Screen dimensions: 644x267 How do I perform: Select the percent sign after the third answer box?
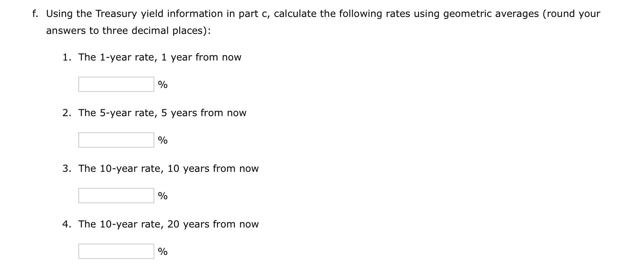tap(162, 196)
